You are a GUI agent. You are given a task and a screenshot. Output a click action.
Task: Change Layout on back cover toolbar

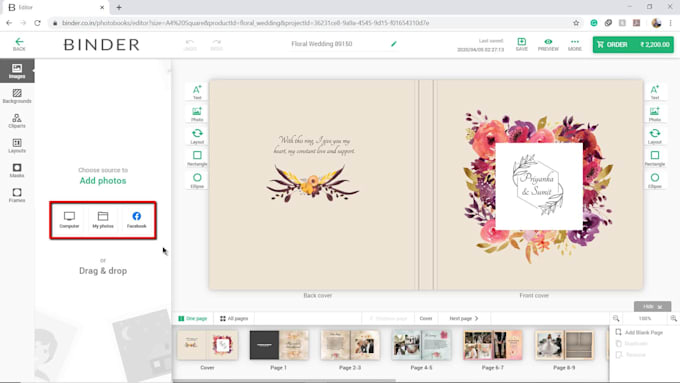click(x=197, y=136)
